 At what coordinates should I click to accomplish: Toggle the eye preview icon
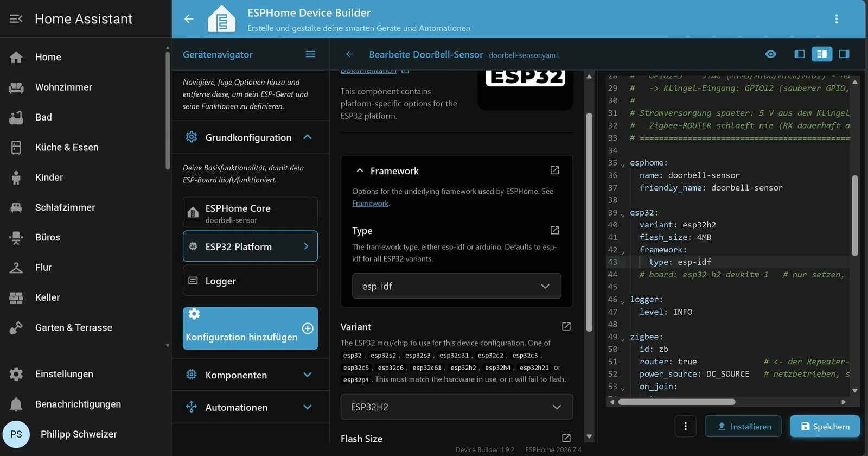(770, 54)
